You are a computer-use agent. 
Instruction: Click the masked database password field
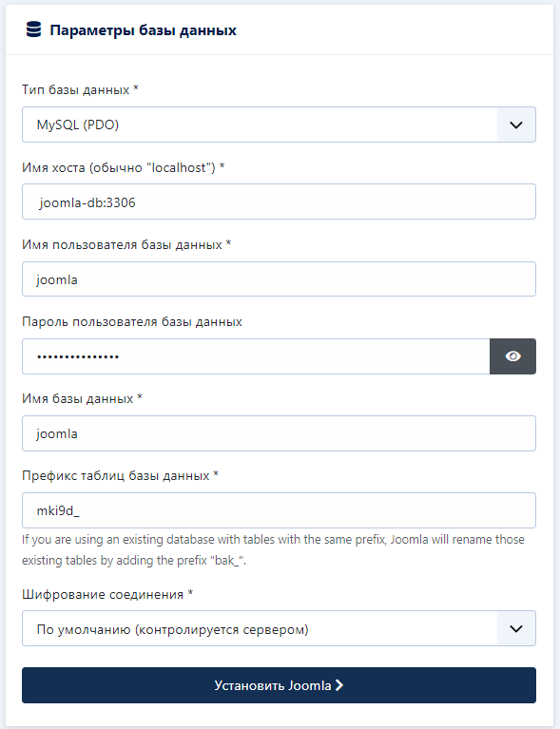[x=256, y=356]
